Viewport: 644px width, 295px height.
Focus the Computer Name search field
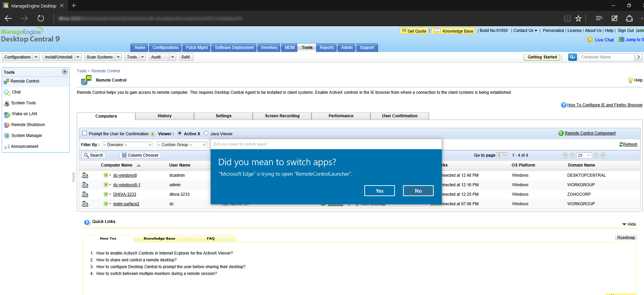606,57
